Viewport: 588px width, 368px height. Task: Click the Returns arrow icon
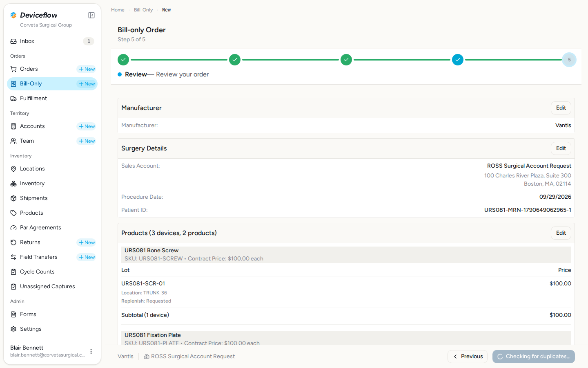click(13, 242)
